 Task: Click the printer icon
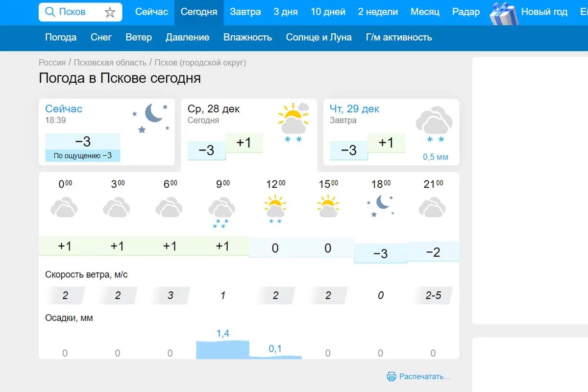391,376
